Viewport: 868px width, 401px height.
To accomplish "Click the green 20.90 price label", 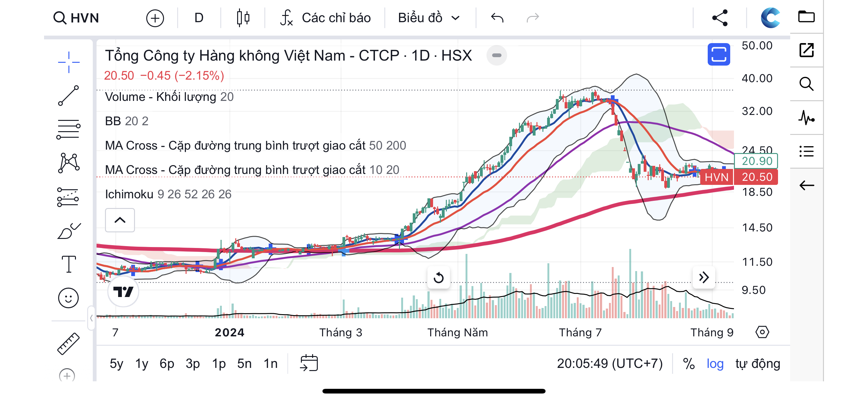I will (x=756, y=161).
